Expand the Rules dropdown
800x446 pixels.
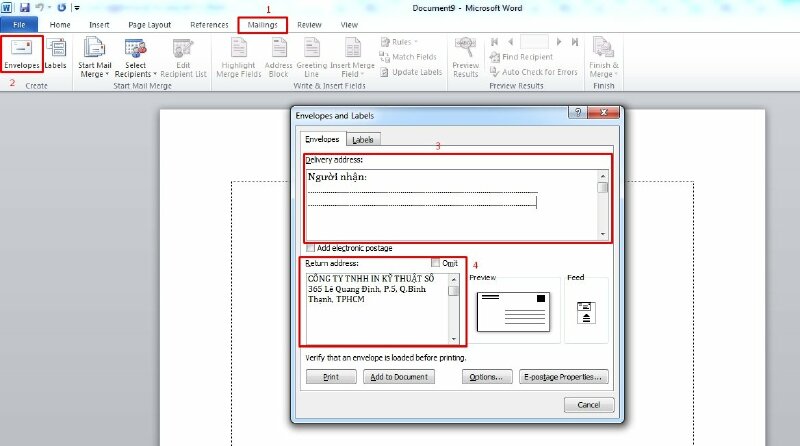(x=398, y=42)
